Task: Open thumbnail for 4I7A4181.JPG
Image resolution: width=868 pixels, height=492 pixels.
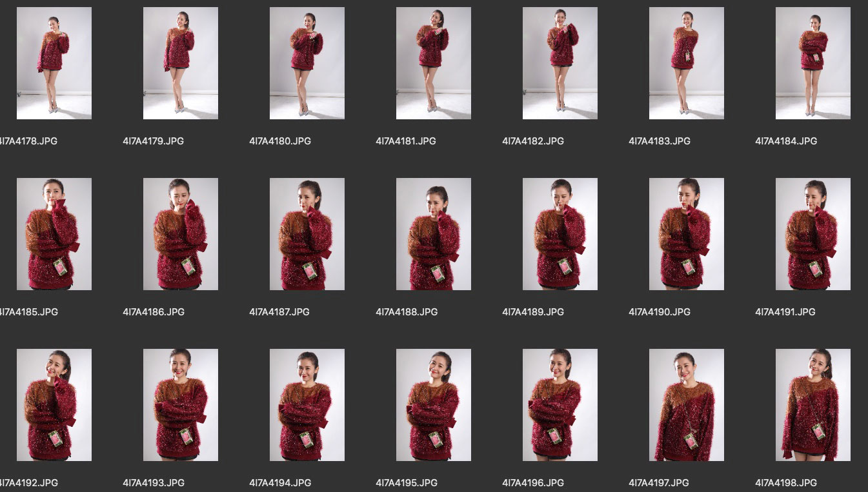Action: coord(433,63)
